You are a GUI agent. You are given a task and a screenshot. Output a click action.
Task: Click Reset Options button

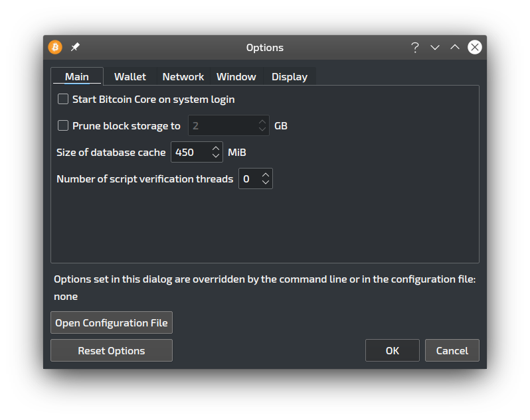pos(112,350)
